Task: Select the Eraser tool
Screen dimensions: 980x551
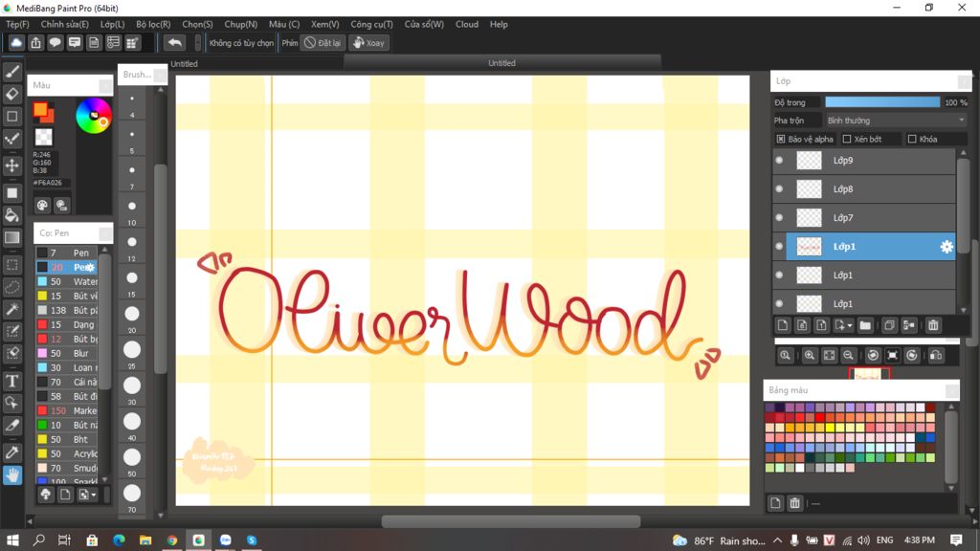Action: tap(11, 94)
